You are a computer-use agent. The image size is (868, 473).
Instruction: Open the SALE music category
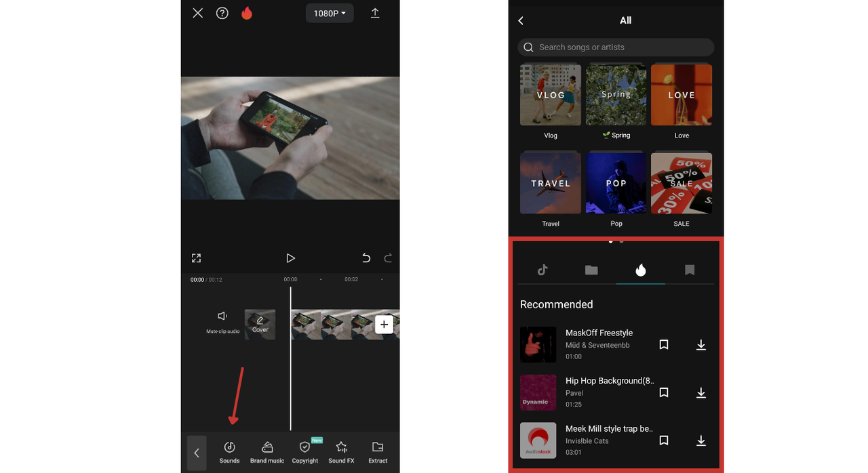click(682, 189)
